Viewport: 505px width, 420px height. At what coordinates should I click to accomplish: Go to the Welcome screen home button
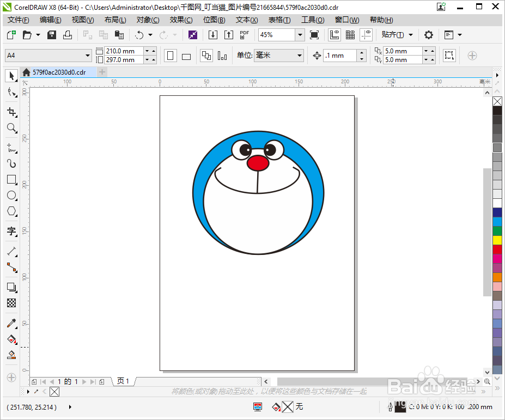click(26, 72)
